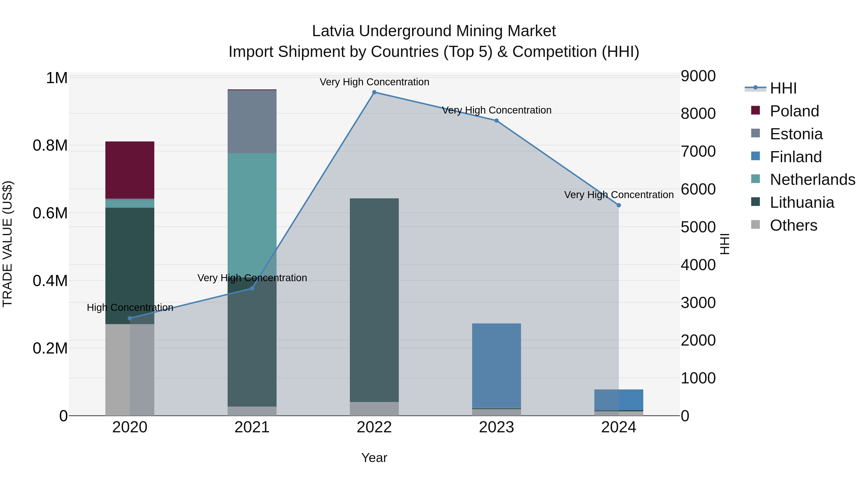Click the Poland dark red legend swatch
This screenshot has height=488, width=868.
click(x=755, y=110)
